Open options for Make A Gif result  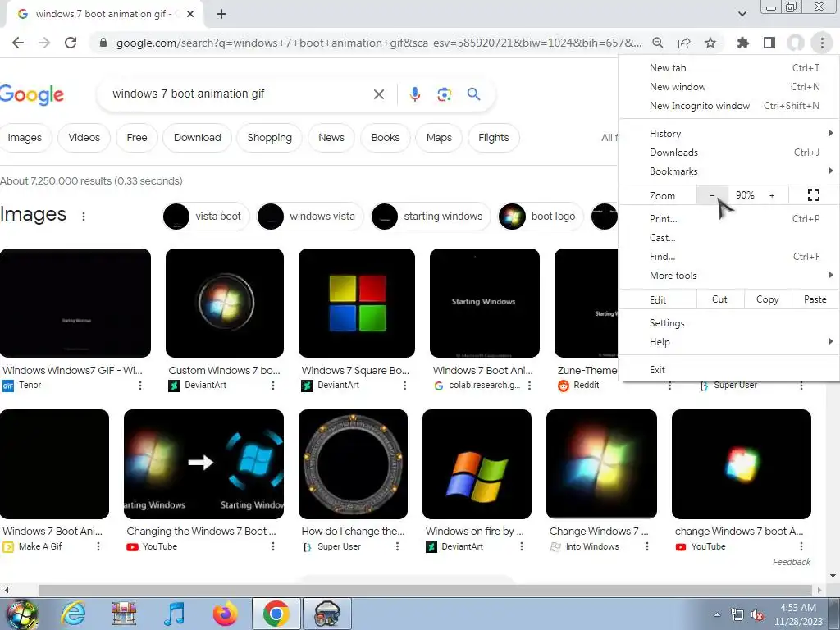click(98, 546)
